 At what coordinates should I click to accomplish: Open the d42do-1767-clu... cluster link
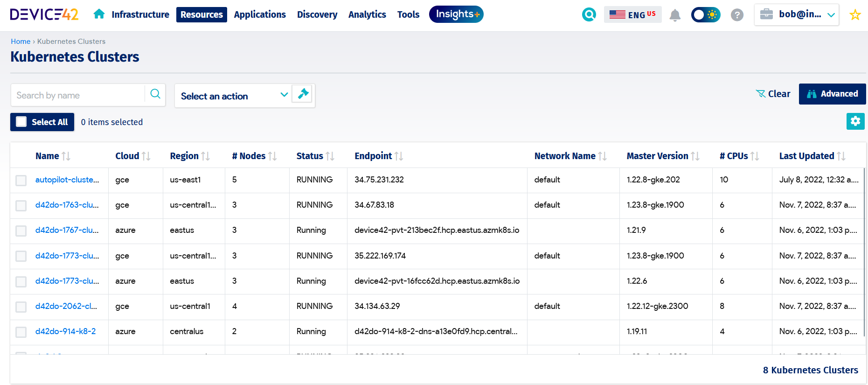(x=67, y=230)
